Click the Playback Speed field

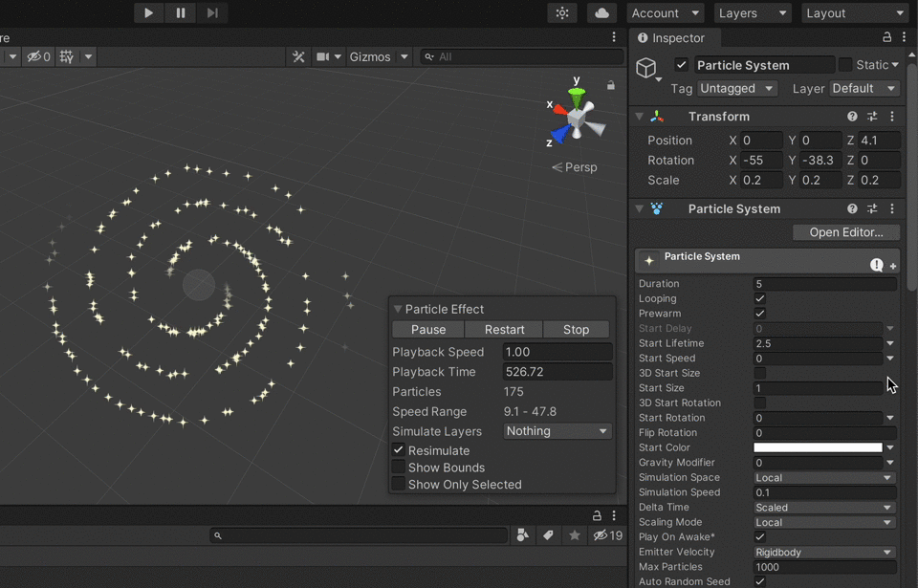[557, 352]
